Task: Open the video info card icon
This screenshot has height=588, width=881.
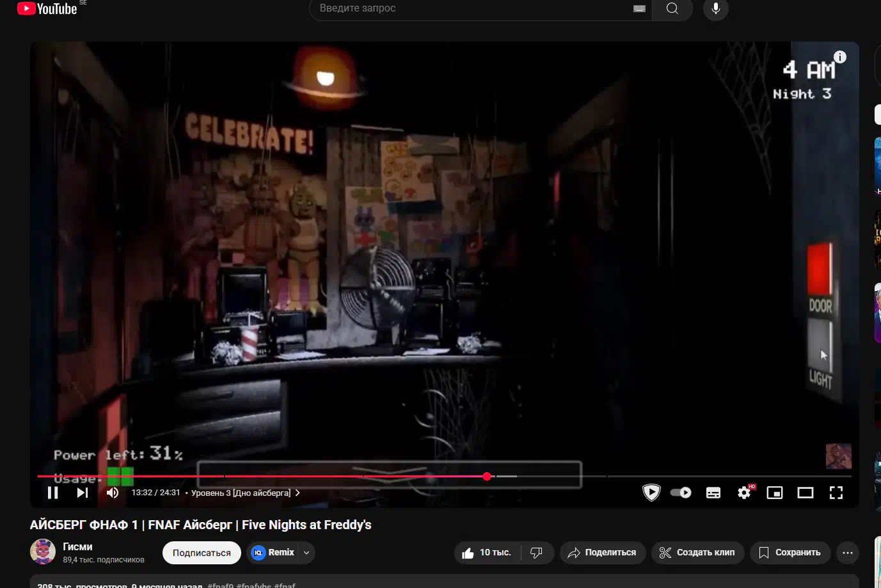Action: point(840,57)
